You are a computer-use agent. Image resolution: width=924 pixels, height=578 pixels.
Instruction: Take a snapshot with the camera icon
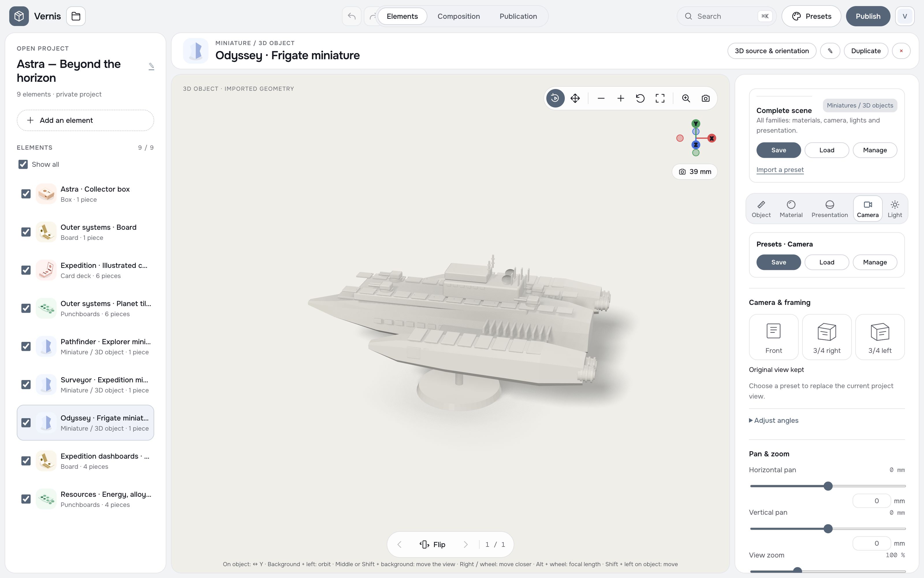[706, 98]
